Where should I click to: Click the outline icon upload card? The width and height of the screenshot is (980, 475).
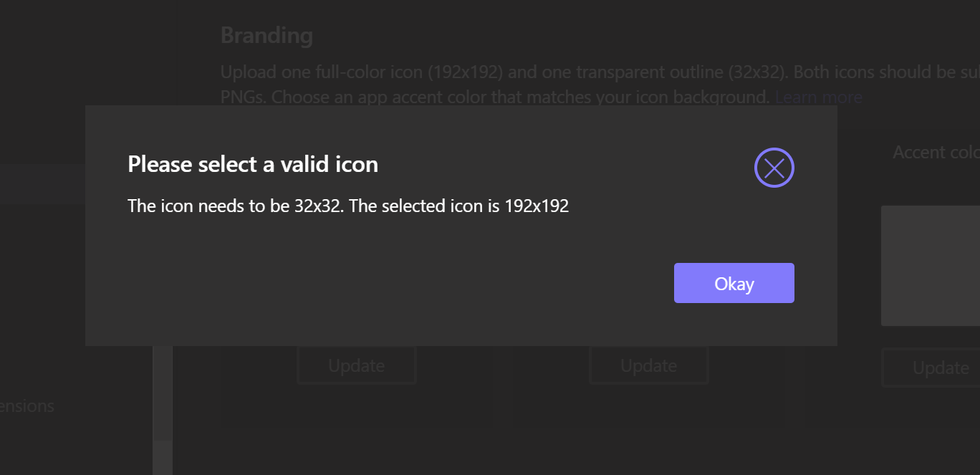[x=648, y=401]
